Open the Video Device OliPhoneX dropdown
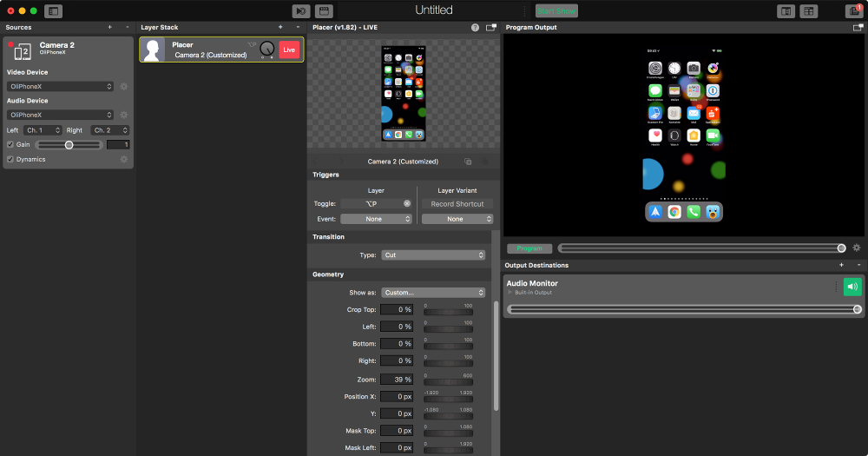 pyautogui.click(x=60, y=87)
